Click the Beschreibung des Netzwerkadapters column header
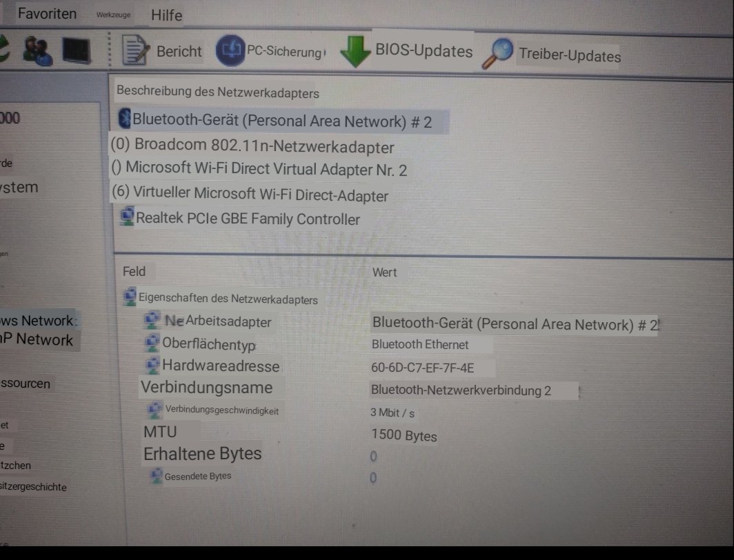Image resolution: width=734 pixels, height=560 pixels. tap(218, 92)
